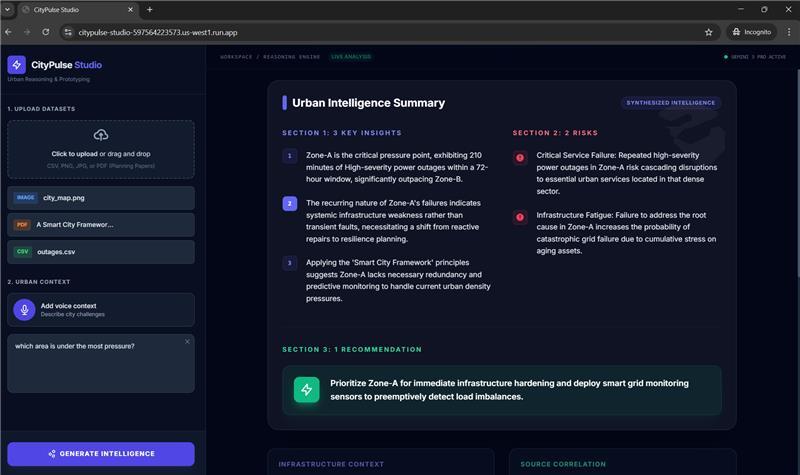
Task: Click the site info icon in address bar
Action: [x=68, y=32]
